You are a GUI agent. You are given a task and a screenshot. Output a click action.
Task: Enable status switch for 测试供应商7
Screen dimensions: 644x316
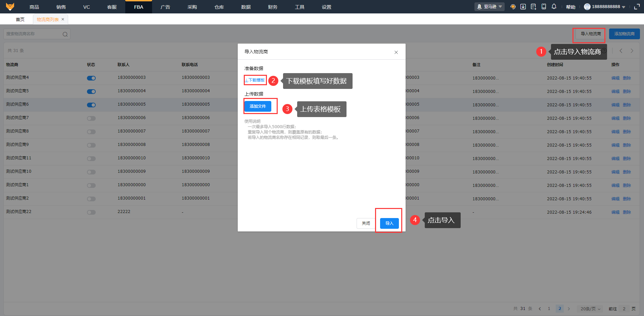pyautogui.click(x=91, y=118)
